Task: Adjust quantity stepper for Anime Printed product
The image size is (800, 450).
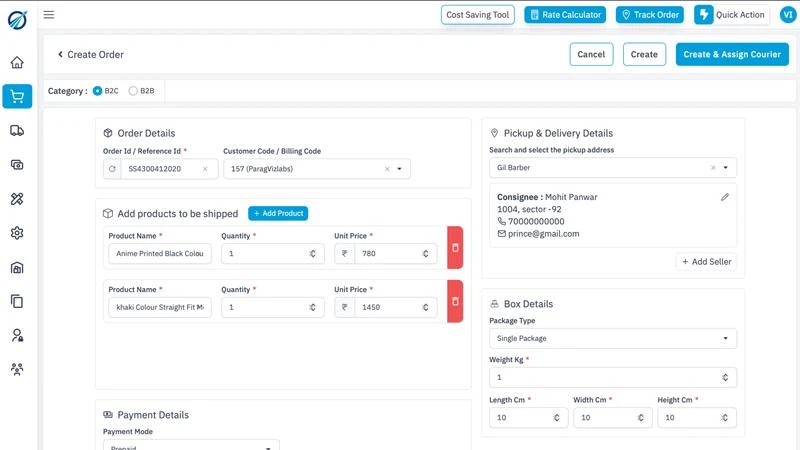Action: click(x=313, y=254)
